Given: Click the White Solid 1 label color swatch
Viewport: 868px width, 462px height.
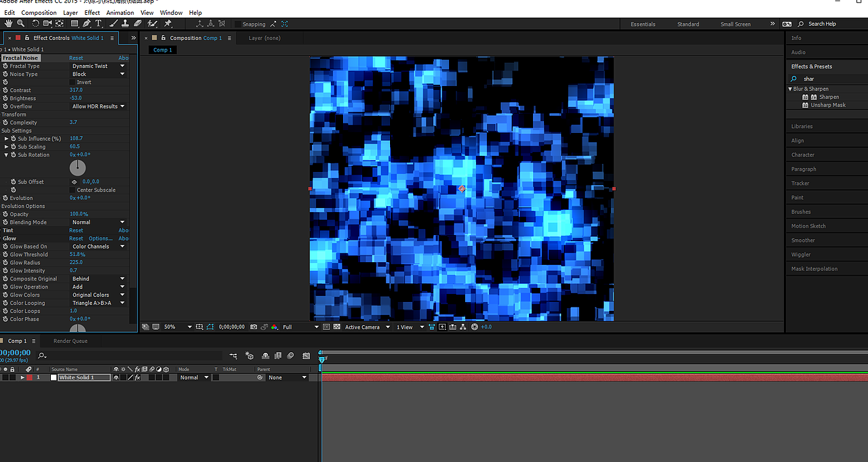Looking at the screenshot, I should coord(29,377).
